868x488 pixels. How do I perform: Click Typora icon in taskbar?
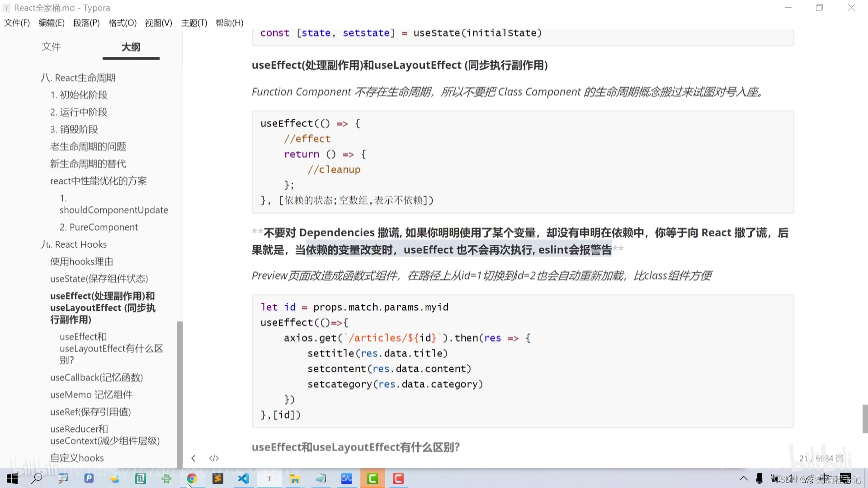tap(269, 479)
